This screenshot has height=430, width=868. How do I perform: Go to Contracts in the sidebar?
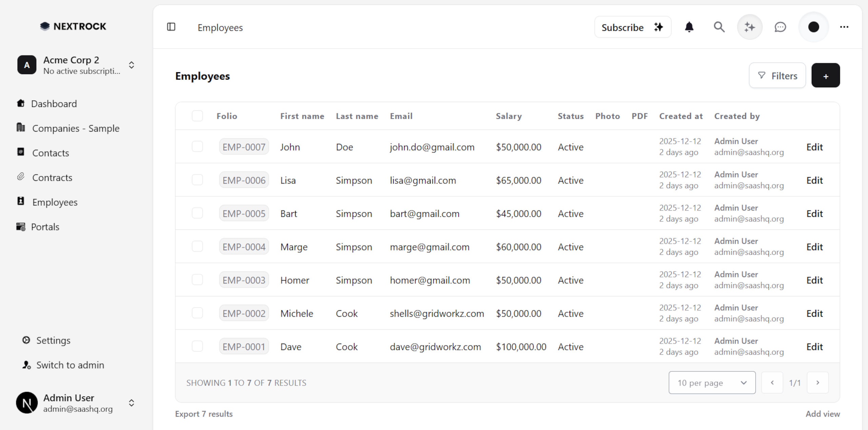pyautogui.click(x=52, y=177)
